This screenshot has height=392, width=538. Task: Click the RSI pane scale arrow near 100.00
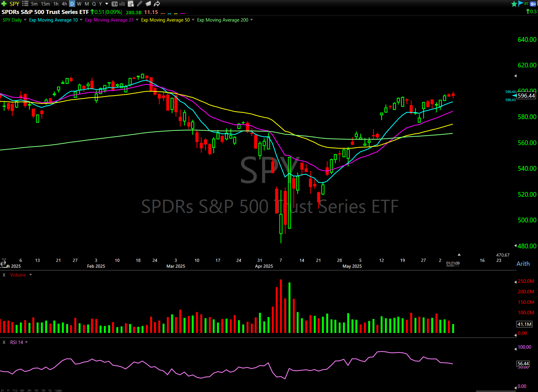(x=515, y=349)
